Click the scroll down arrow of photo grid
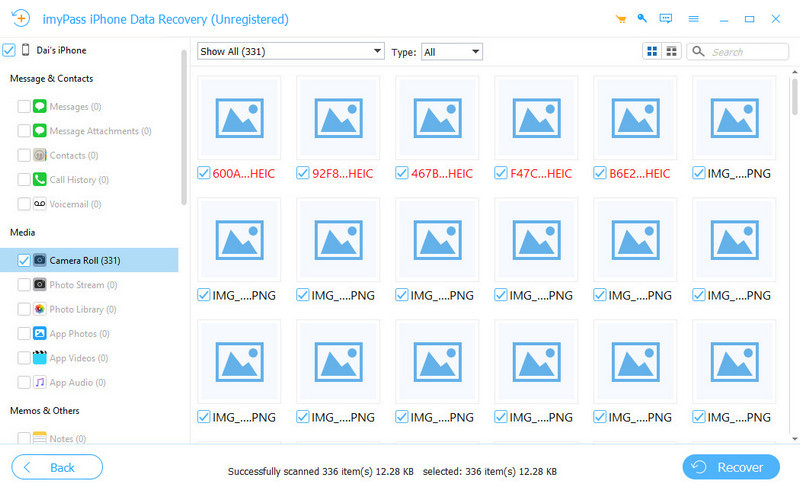The height and width of the screenshot is (491, 800). pyautogui.click(x=794, y=438)
